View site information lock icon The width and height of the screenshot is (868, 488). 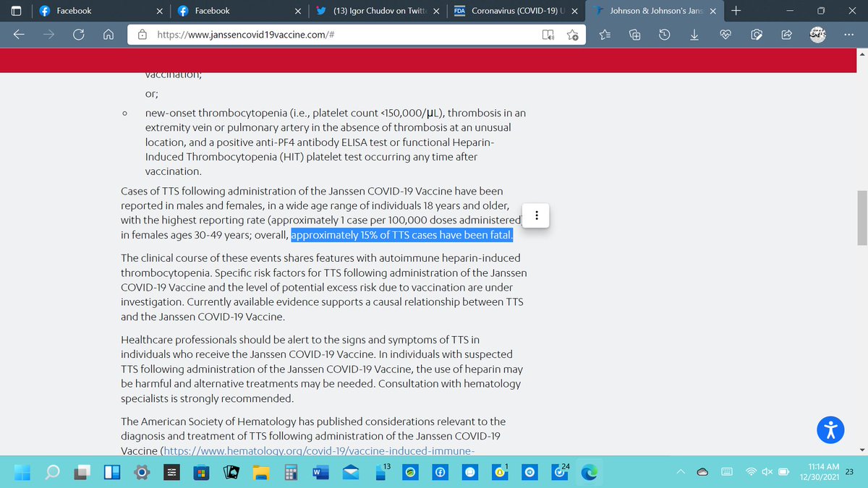point(142,35)
